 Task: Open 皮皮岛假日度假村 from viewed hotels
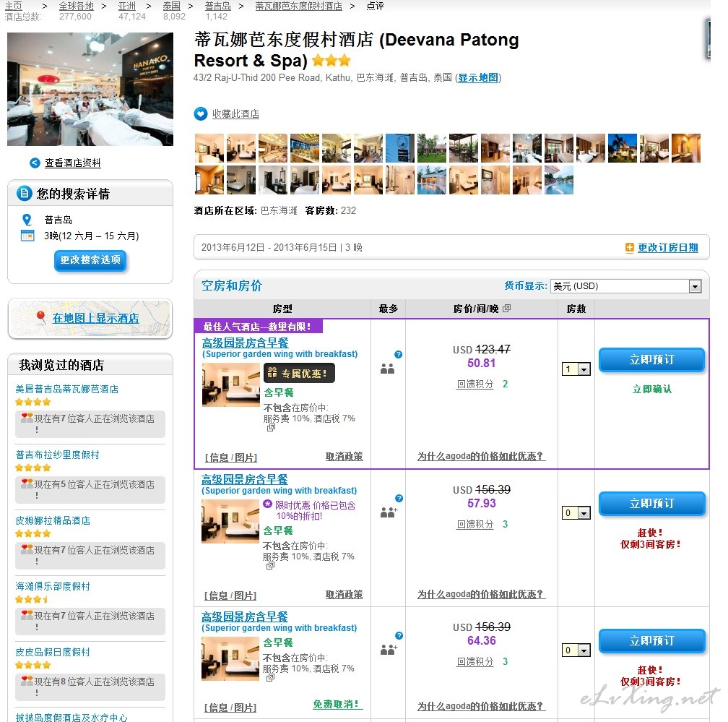tap(53, 653)
